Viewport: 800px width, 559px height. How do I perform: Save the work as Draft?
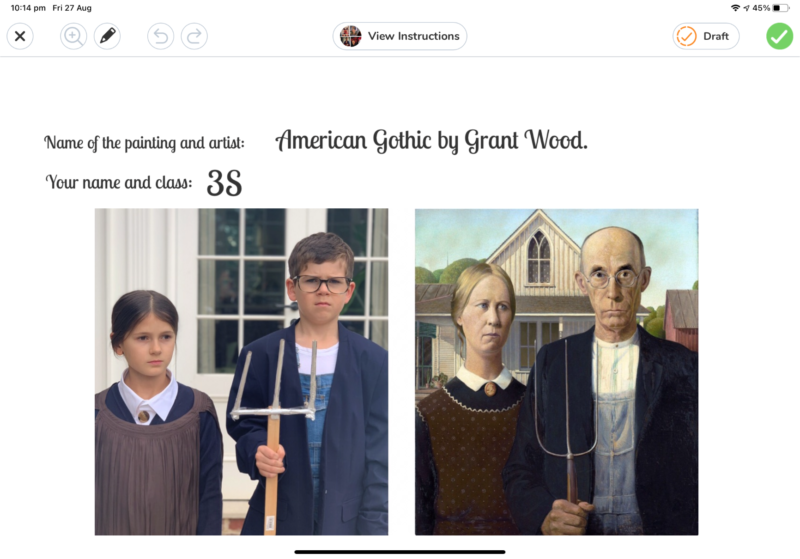click(x=706, y=36)
